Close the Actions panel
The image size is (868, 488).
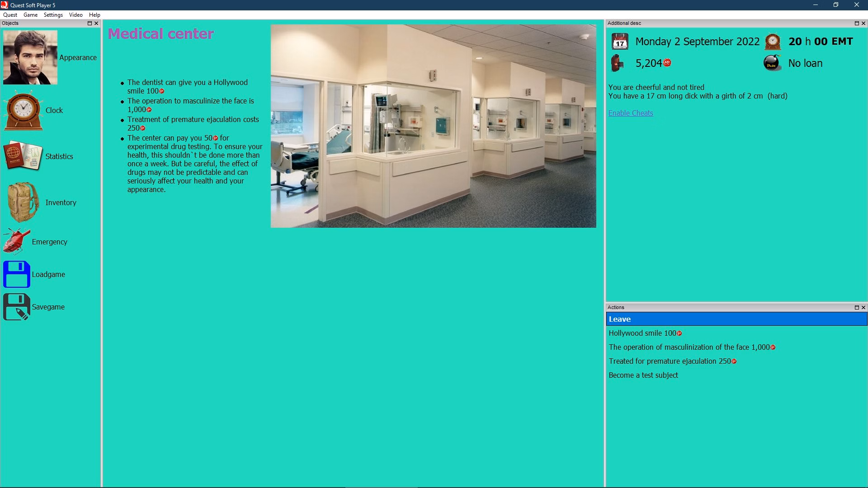coord(863,307)
